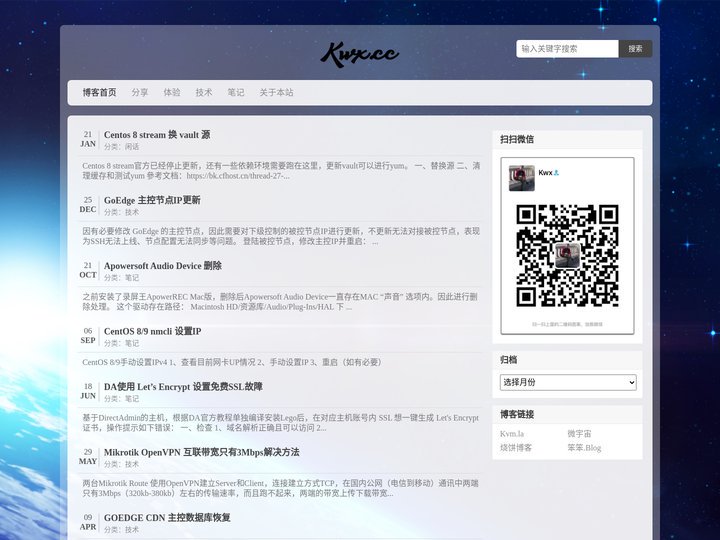Visit the Kvm.la blog link
The height and width of the screenshot is (540, 720).
coord(512,433)
